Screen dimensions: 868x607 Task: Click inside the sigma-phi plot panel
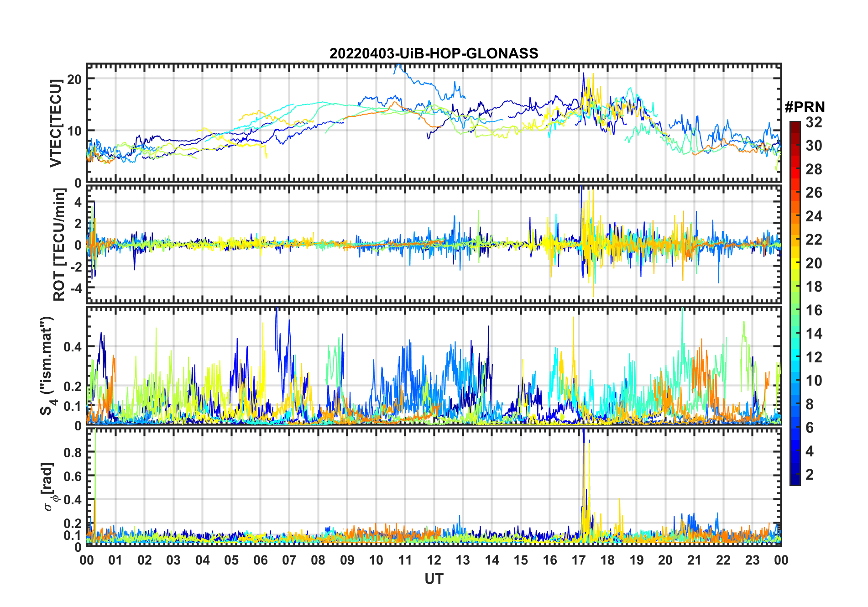434,487
